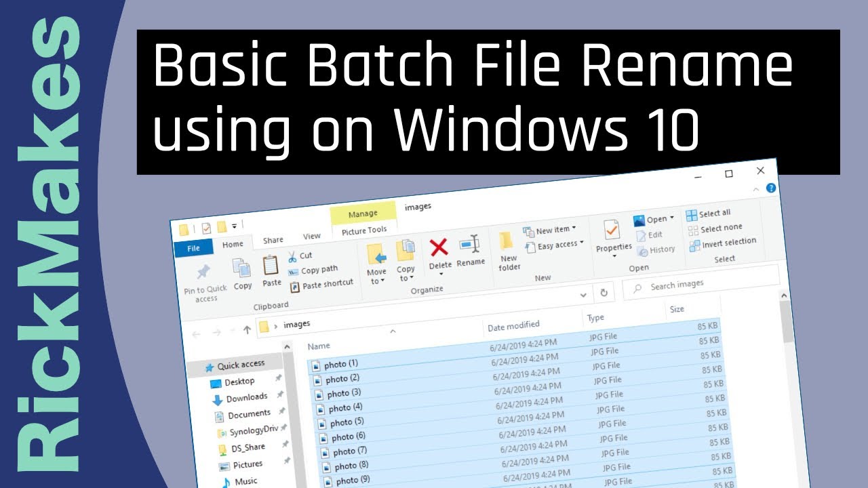The height and width of the screenshot is (488, 868).
Task: Open the File tab
Action: [193, 248]
